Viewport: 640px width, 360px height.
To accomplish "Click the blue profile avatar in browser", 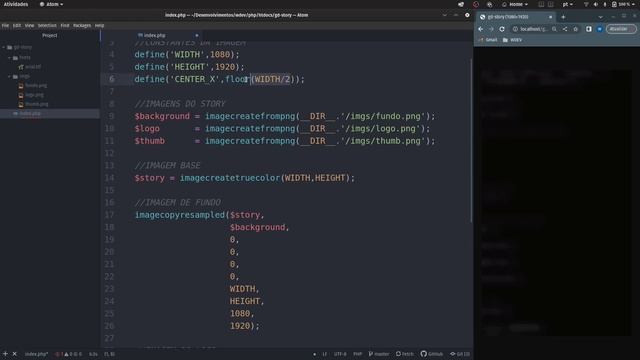I will point(600,29).
